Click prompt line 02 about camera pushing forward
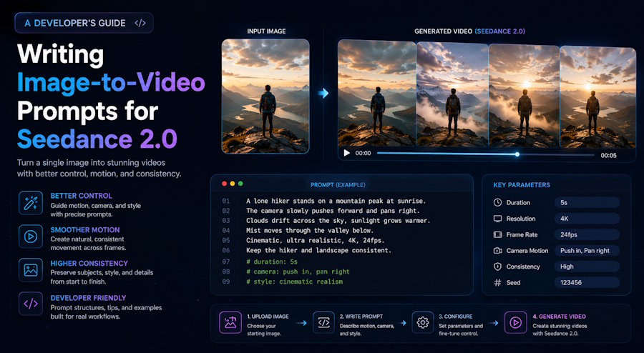 [333, 211]
